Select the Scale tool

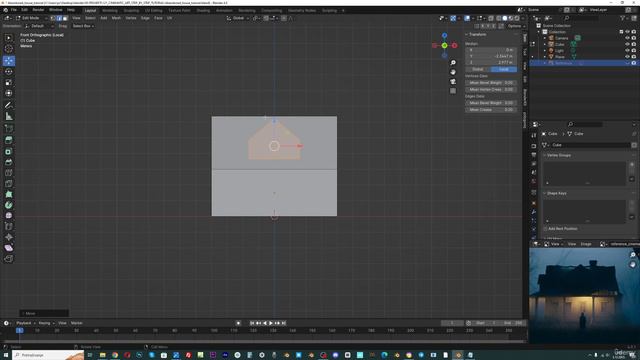tap(9, 82)
